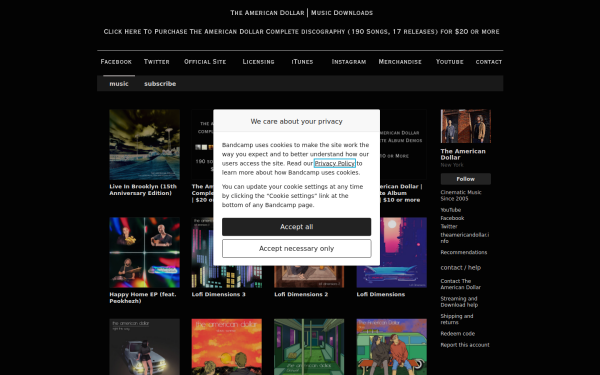Open contact in the top navigation bar
The image size is (600, 375).
click(x=489, y=62)
